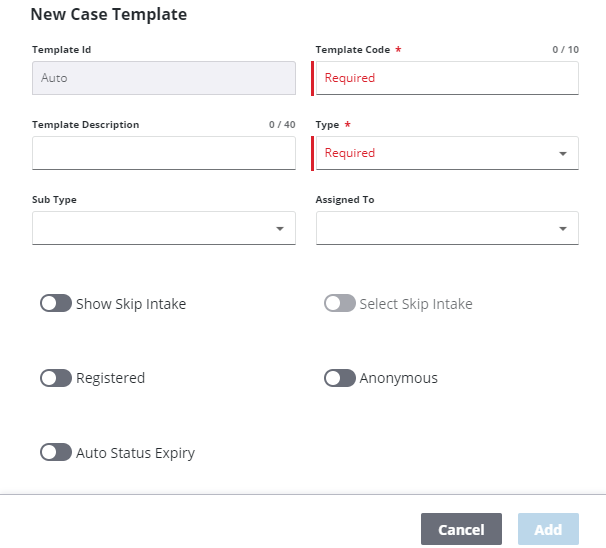Expand the Sub Type dropdown
This screenshot has width=606, height=548.
coord(279,229)
